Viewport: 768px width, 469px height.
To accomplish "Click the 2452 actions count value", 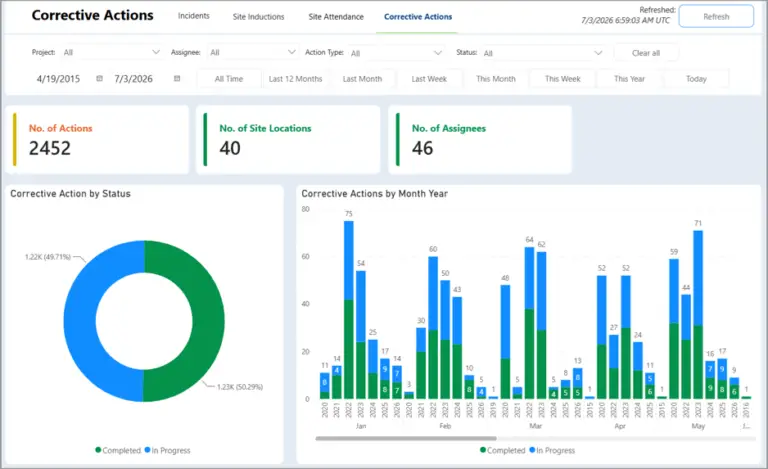I will [49, 148].
